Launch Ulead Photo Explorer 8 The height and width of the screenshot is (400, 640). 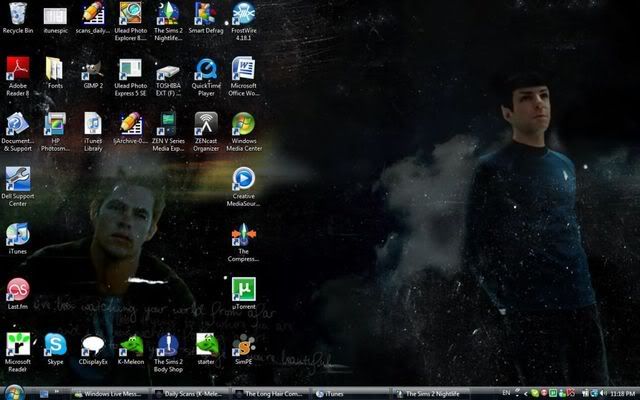[131, 21]
